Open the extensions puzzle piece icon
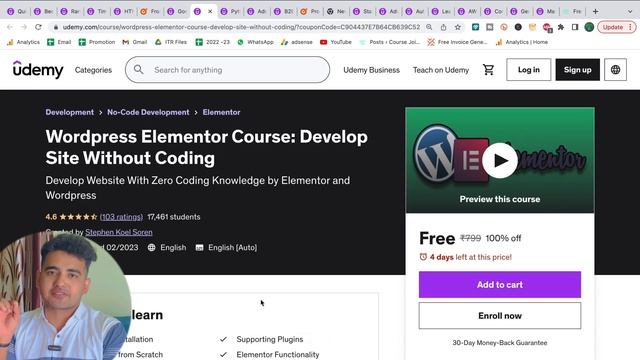This screenshot has height=360, width=640. point(561,27)
